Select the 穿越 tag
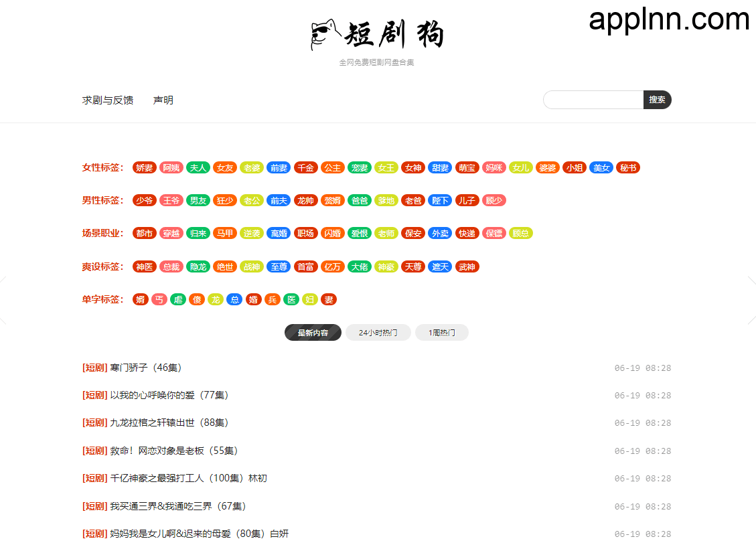This screenshot has width=756, height=545. tap(171, 233)
